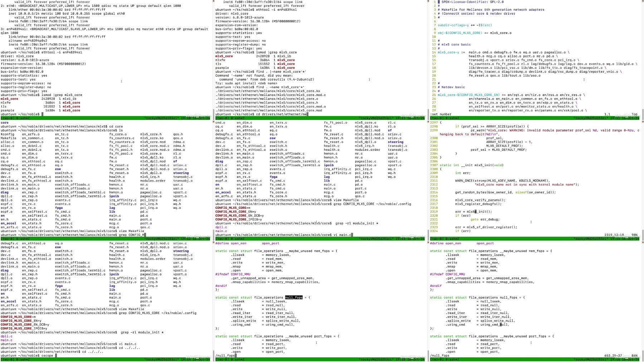Viewport: 644px width, 362px height.
Task: Click the 'subdir-ccflags-y += -I$(src)' line
Action: 465,25
